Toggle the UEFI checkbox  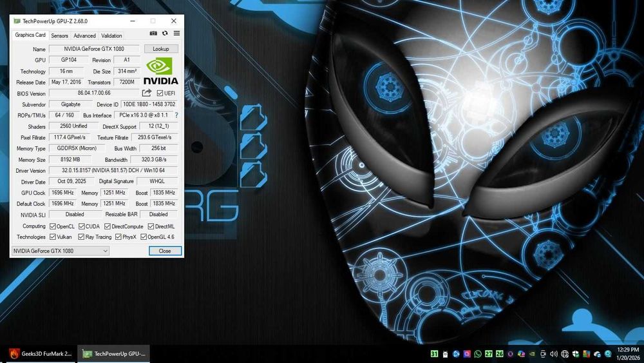(160, 93)
